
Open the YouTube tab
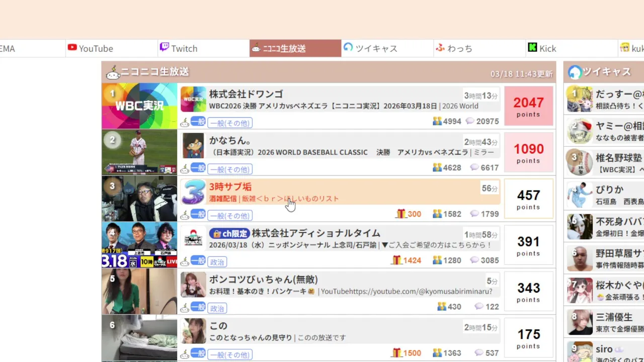[112, 48]
